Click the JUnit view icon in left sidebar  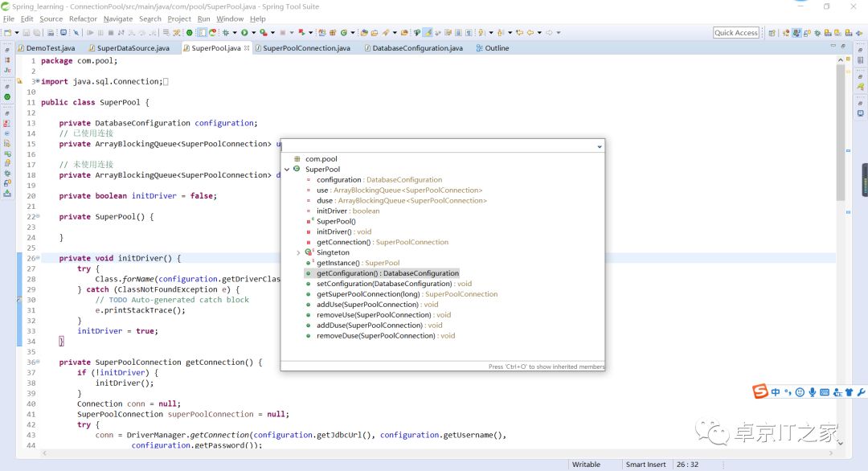[x=7, y=71]
